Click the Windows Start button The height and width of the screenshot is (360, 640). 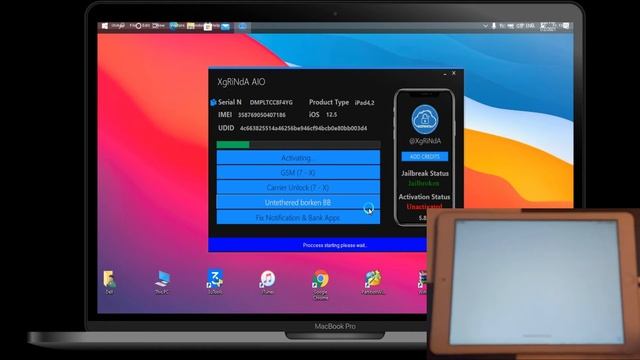(104, 26)
